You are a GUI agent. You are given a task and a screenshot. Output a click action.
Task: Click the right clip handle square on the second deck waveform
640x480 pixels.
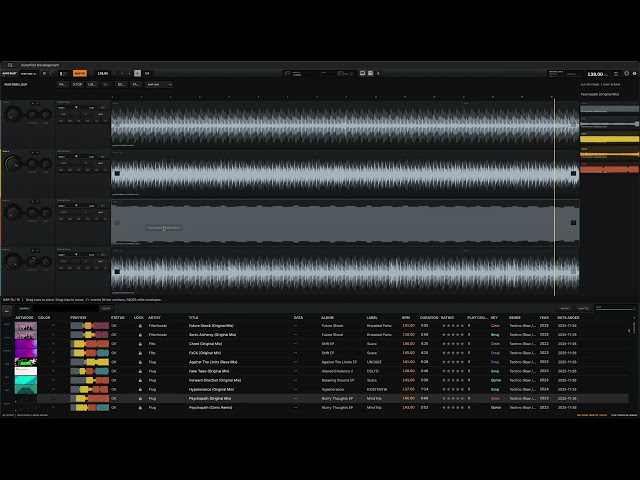pyautogui.click(x=573, y=173)
